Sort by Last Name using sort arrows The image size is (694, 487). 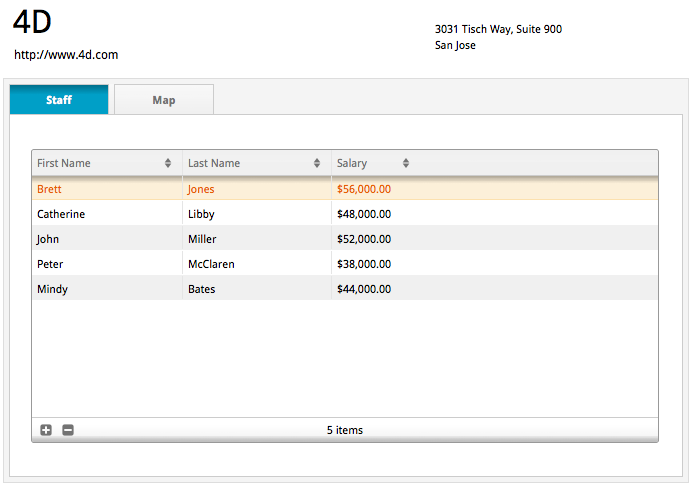(x=317, y=163)
